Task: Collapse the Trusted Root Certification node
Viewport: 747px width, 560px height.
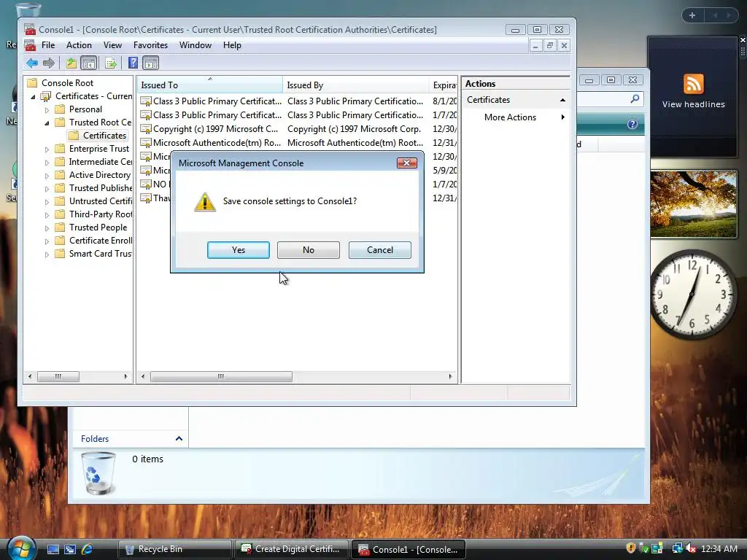Action: (x=47, y=122)
